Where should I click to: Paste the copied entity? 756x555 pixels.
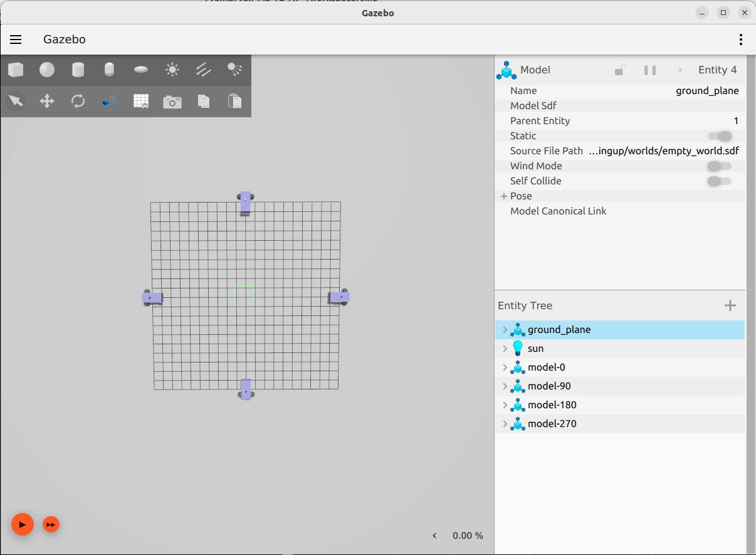235,101
